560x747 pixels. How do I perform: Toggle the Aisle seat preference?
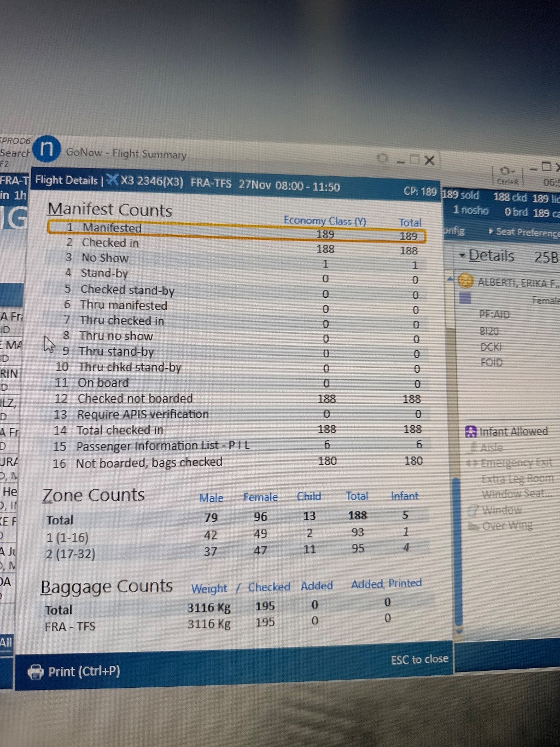(491, 448)
